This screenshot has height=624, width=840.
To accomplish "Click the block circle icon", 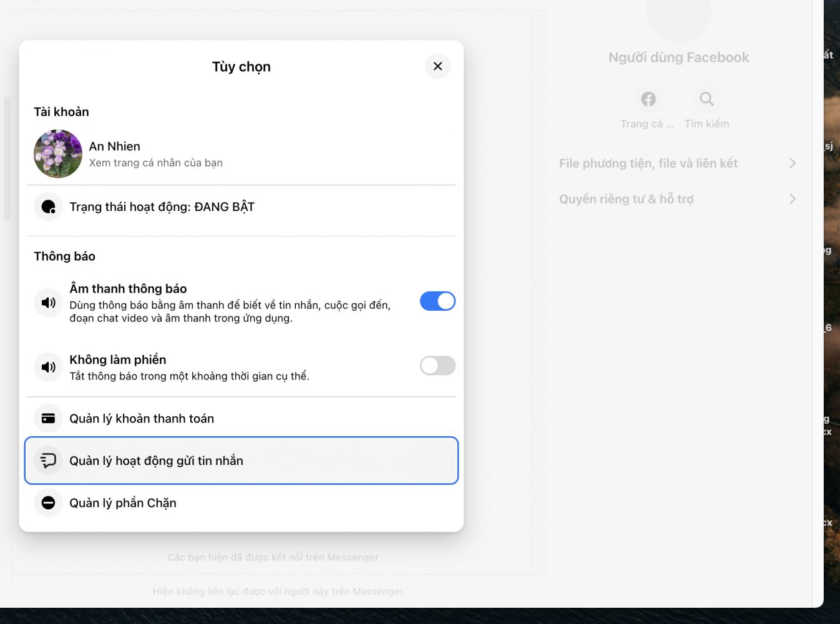I will tap(48, 503).
